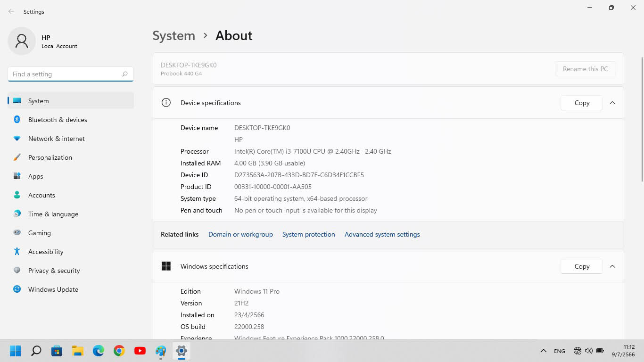Click the game controller Gaming icon

pyautogui.click(x=17, y=232)
